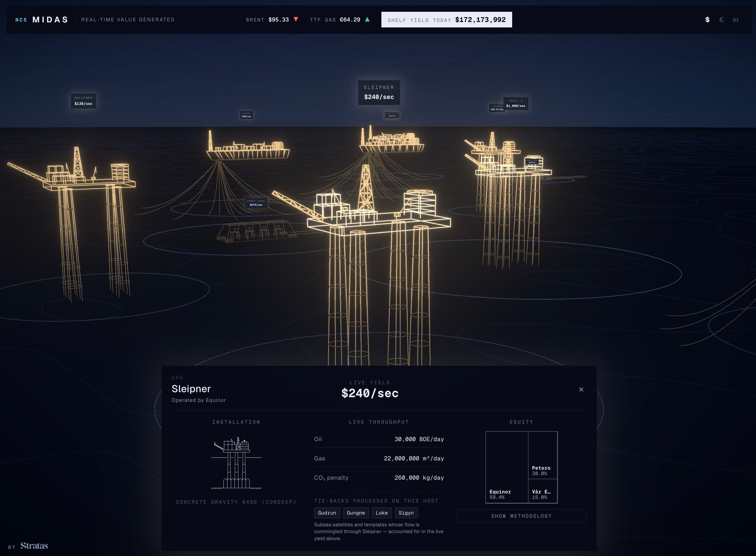Select the Sigyn tie-back tag
Viewport: 756px width, 556px height.
[x=406, y=513]
